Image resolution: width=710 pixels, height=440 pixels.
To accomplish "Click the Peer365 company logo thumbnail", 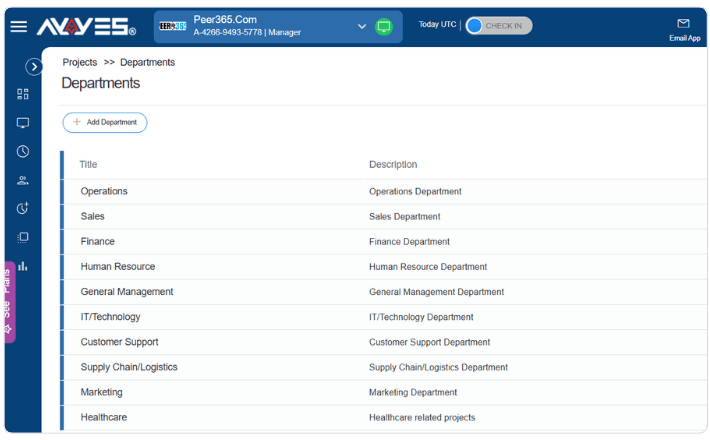I will [x=173, y=26].
